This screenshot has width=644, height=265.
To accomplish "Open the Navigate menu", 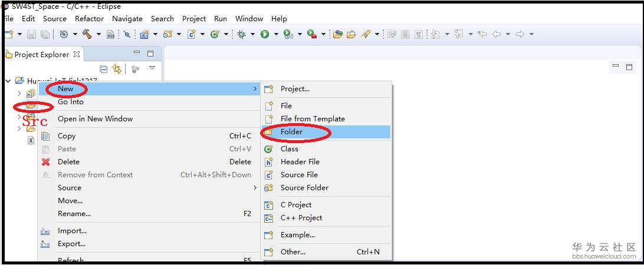I will (127, 18).
